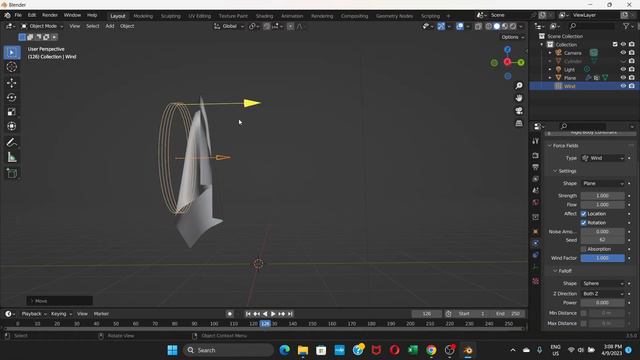This screenshot has height=360, width=640.
Task: Open the timeline Playback popover
Action: (x=33, y=314)
